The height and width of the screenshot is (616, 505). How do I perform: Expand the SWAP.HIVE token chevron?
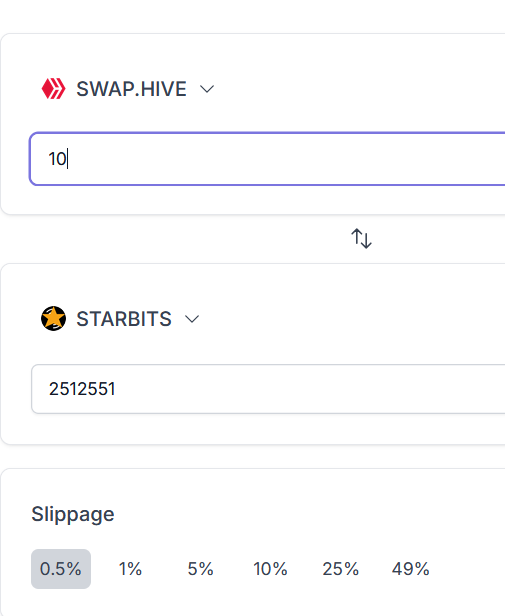tap(207, 89)
